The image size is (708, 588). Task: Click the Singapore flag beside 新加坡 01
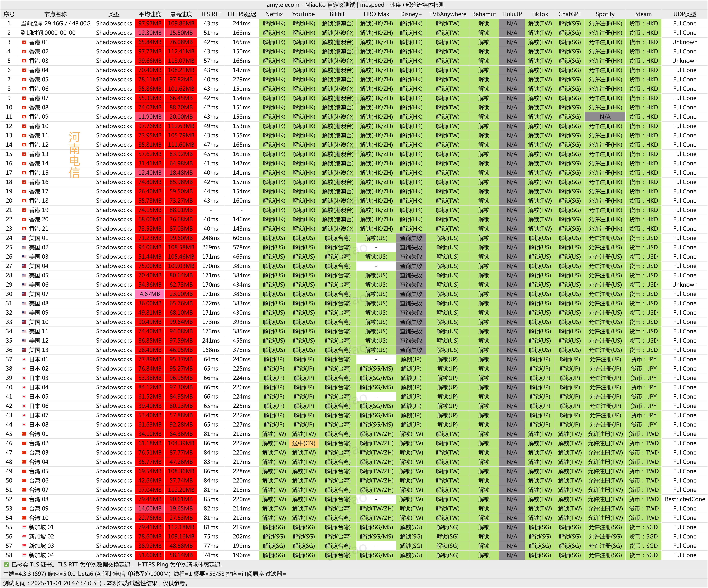(x=24, y=527)
